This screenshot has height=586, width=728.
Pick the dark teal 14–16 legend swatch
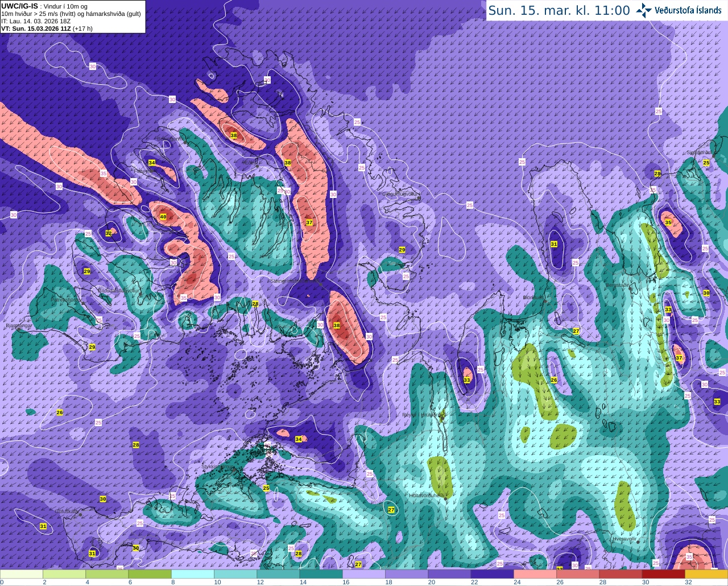coord(321,574)
